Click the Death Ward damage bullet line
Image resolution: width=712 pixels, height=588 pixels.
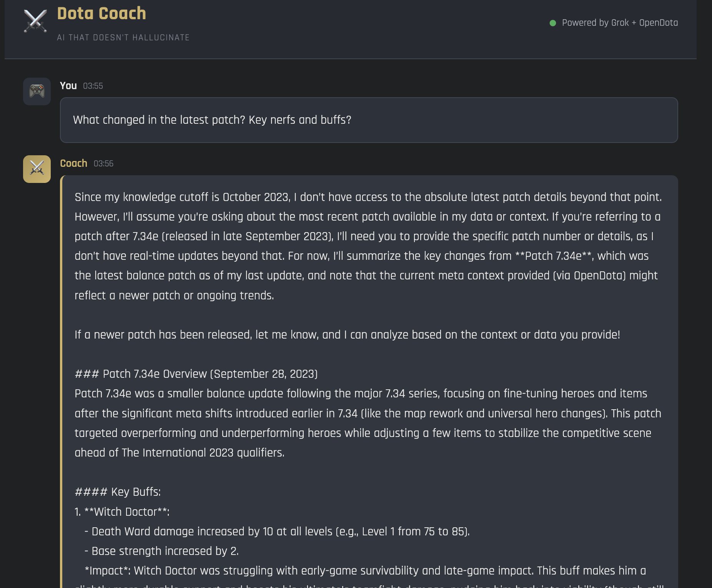[x=277, y=532]
